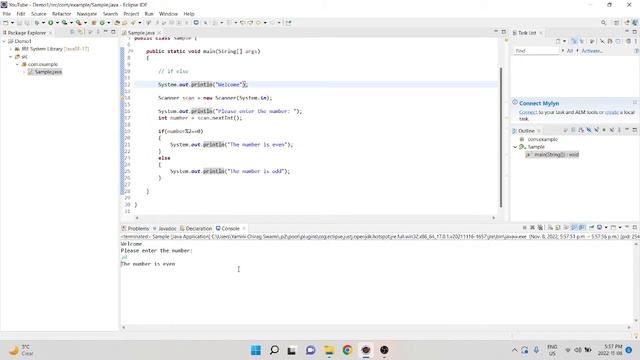Image resolution: width=640 pixels, height=360 pixels.
Task: Toggle Scroll Lock in Console toolbar
Action: click(x=558, y=227)
